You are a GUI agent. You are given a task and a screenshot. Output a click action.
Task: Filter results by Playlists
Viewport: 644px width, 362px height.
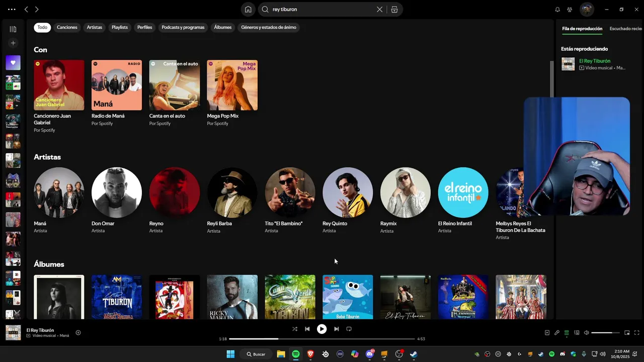coord(120,27)
